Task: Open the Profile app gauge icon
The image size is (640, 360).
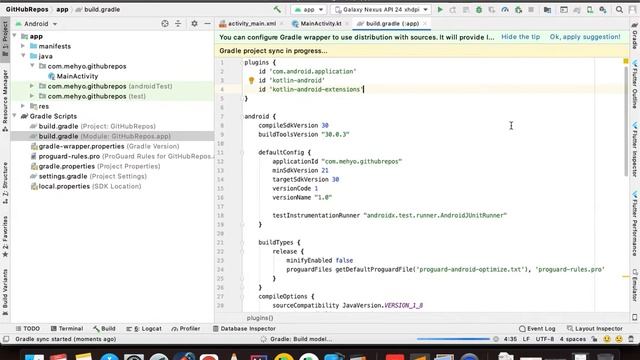Action: 505,9
